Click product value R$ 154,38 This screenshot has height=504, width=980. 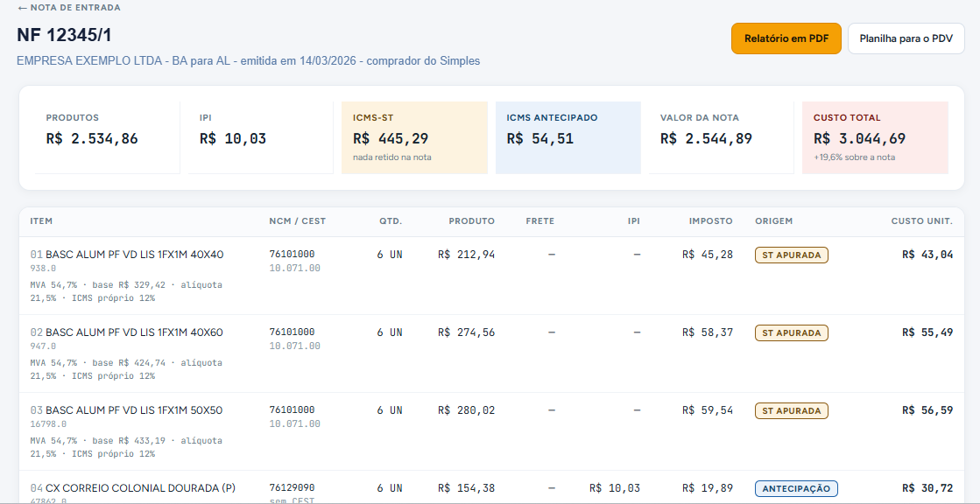[466, 488]
